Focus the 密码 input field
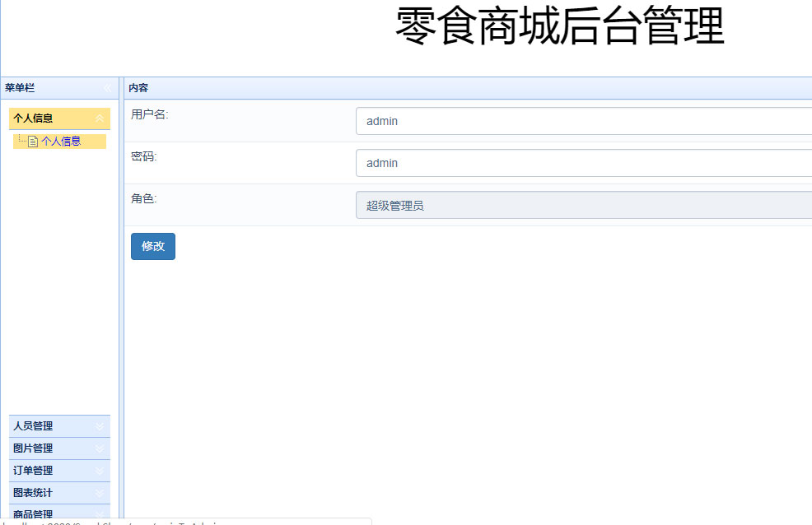 (x=584, y=163)
